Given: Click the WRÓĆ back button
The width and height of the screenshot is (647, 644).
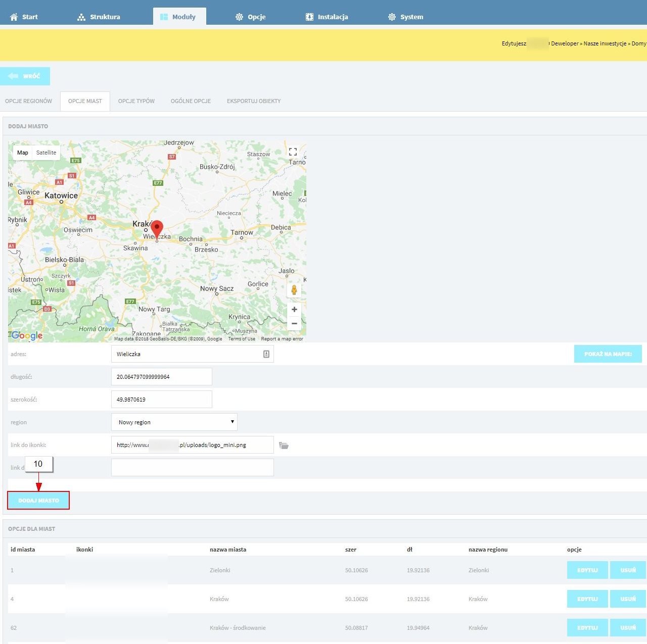Looking at the screenshot, I should click(x=25, y=76).
